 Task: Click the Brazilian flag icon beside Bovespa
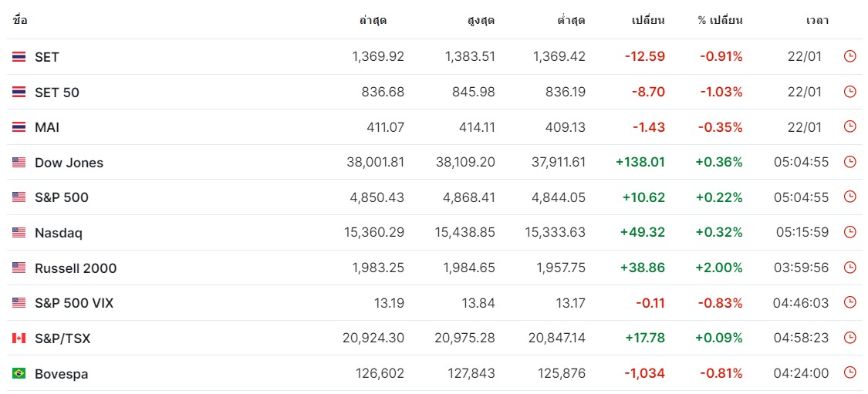[x=19, y=373]
